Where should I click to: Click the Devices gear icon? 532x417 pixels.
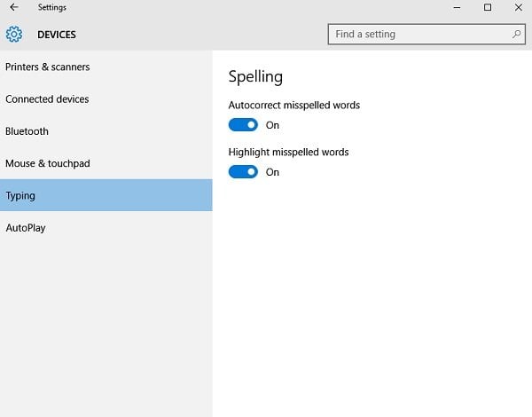tap(14, 35)
